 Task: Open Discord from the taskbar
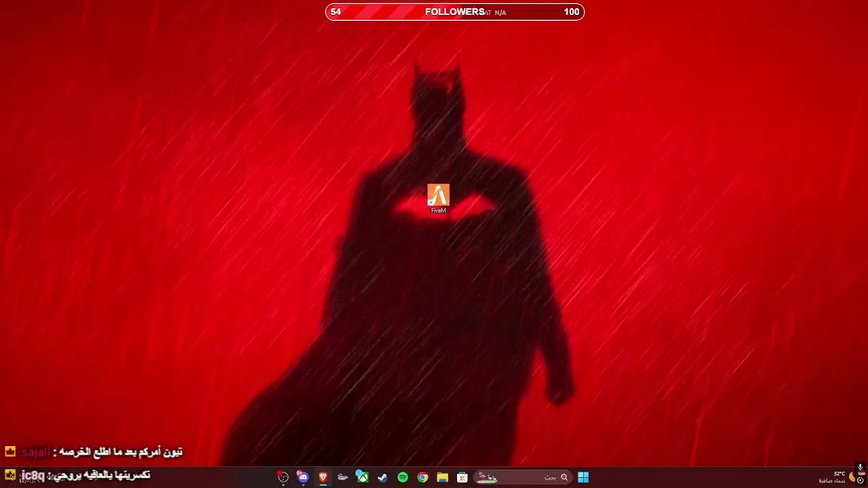[303, 477]
